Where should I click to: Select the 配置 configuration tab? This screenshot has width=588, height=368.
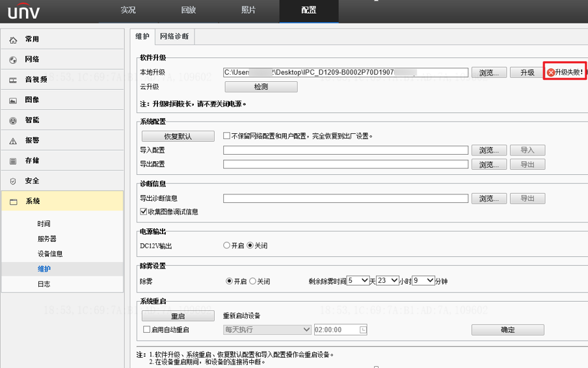click(x=308, y=10)
